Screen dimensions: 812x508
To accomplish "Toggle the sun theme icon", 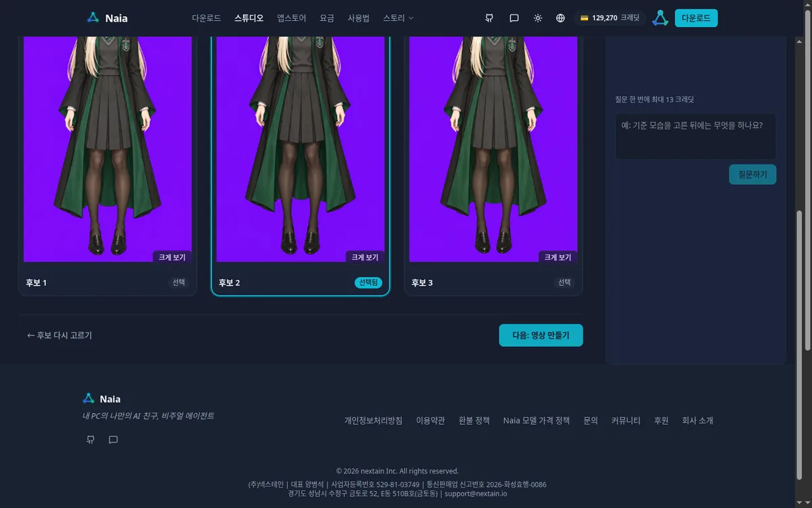I will [538, 18].
